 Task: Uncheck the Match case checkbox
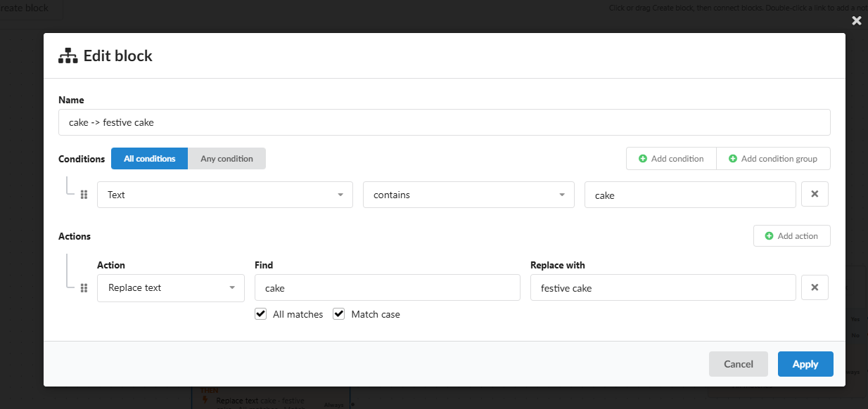pyautogui.click(x=338, y=314)
